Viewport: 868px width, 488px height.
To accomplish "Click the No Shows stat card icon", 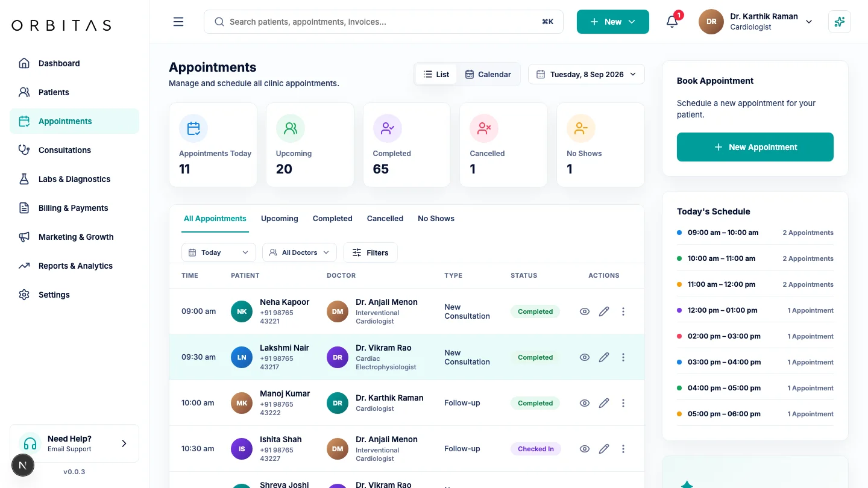I will coord(581,128).
